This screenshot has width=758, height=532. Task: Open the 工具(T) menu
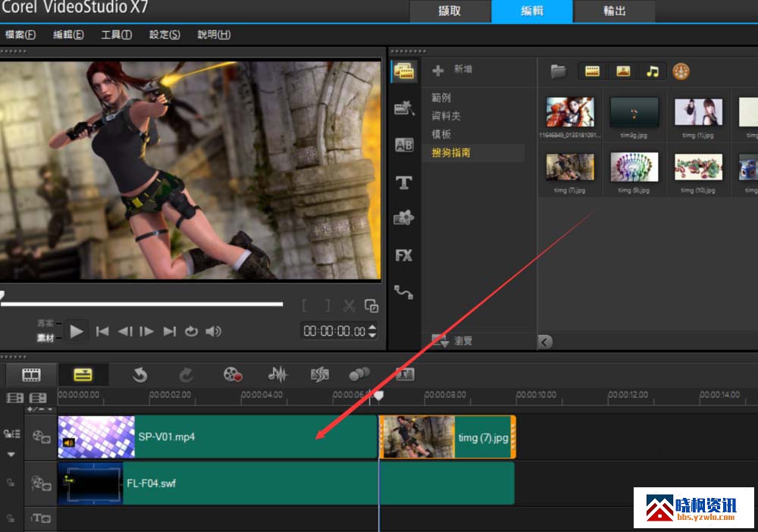tap(117, 35)
